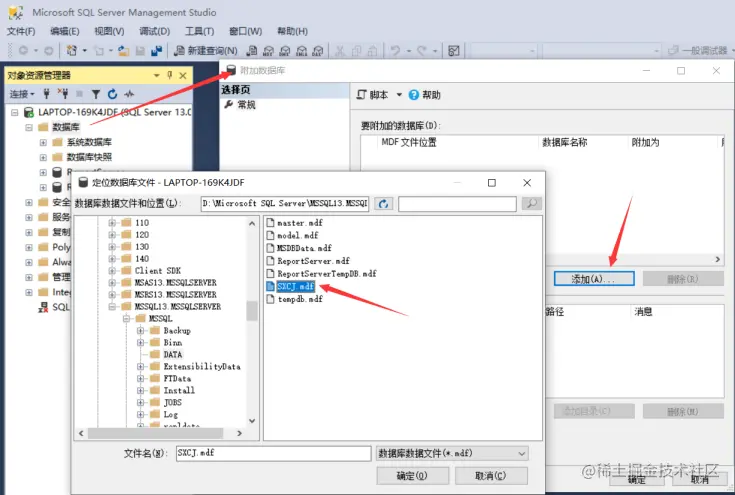The width and height of the screenshot is (735, 495).
Task: Click the boxed check icon in main toolbar
Action: 454,51
